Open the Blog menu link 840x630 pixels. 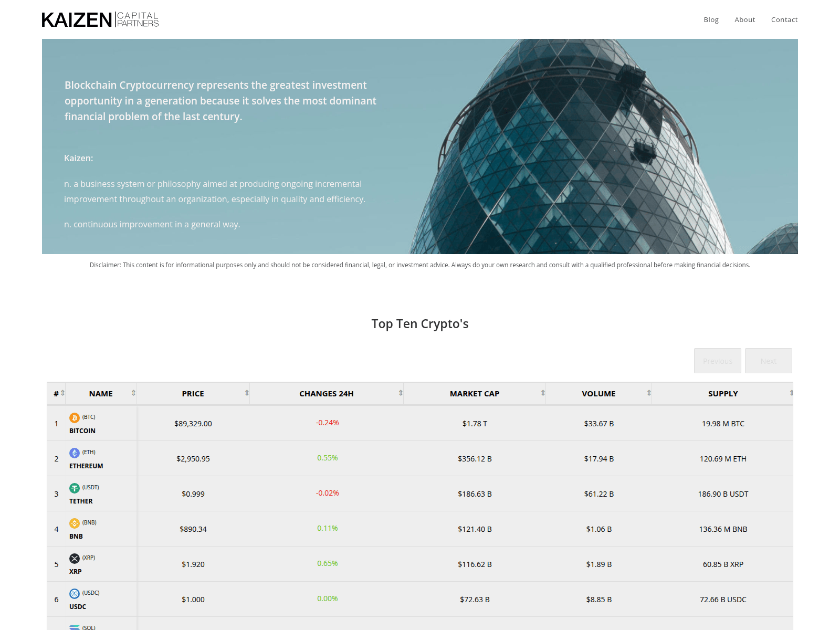(711, 19)
